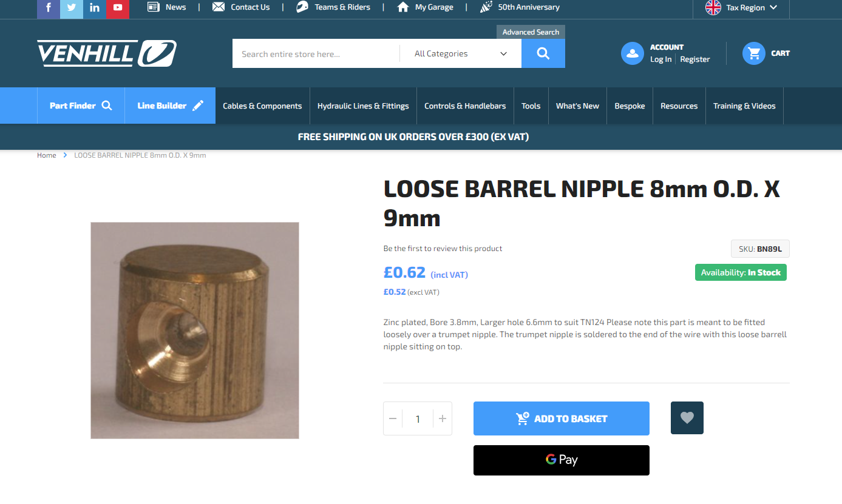Open the LinkedIn social icon
The width and height of the screenshot is (842, 504).
point(95,8)
